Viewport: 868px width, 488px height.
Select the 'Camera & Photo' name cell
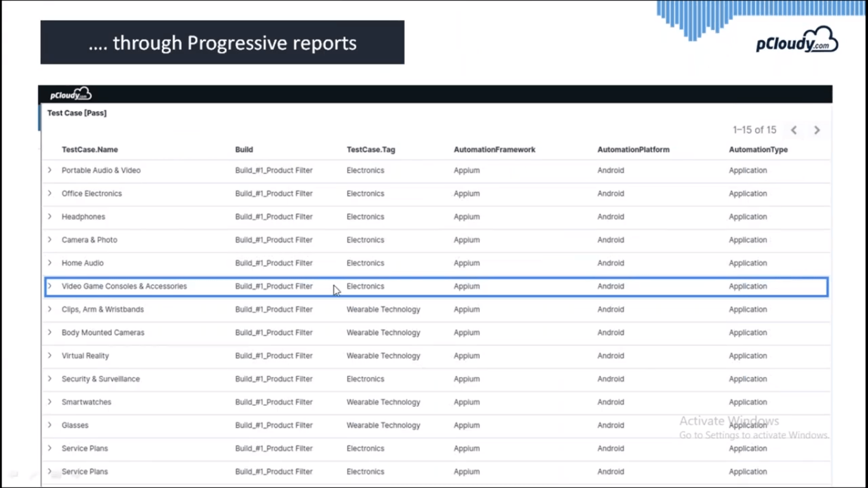(x=90, y=240)
